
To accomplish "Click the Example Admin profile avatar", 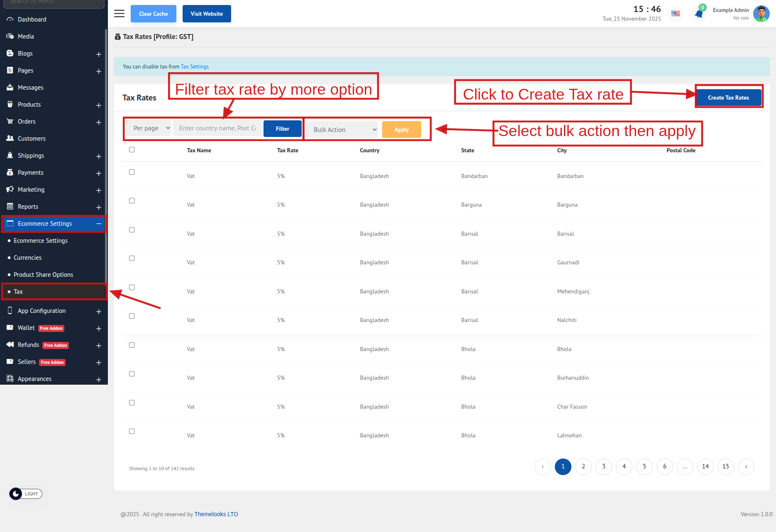I will click(x=761, y=14).
